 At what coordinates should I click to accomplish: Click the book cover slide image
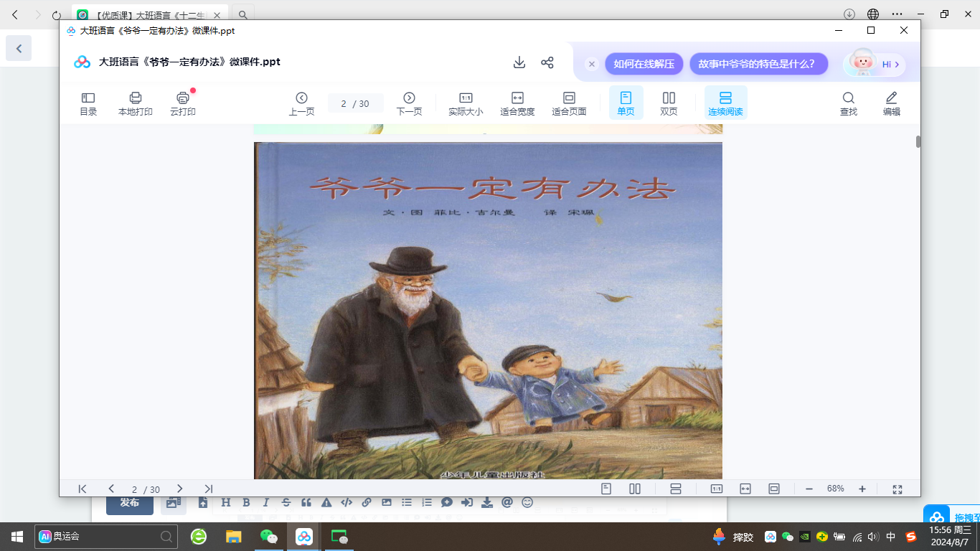tap(488, 310)
